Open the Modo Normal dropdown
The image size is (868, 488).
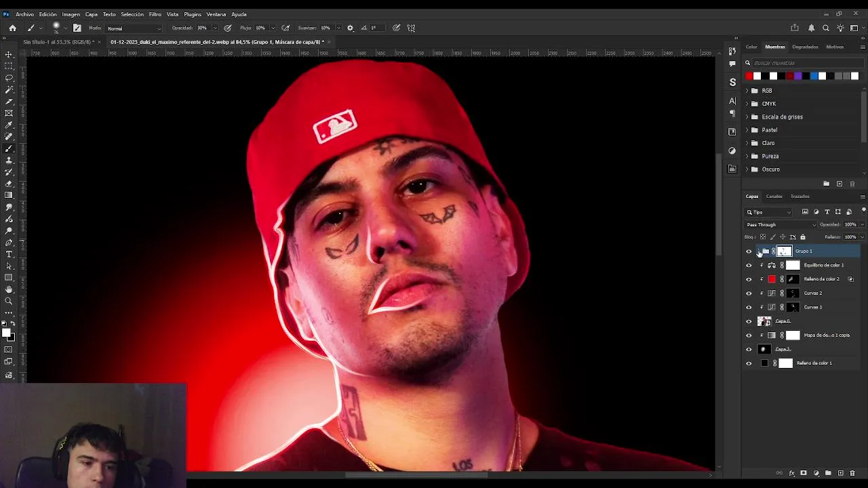[134, 28]
